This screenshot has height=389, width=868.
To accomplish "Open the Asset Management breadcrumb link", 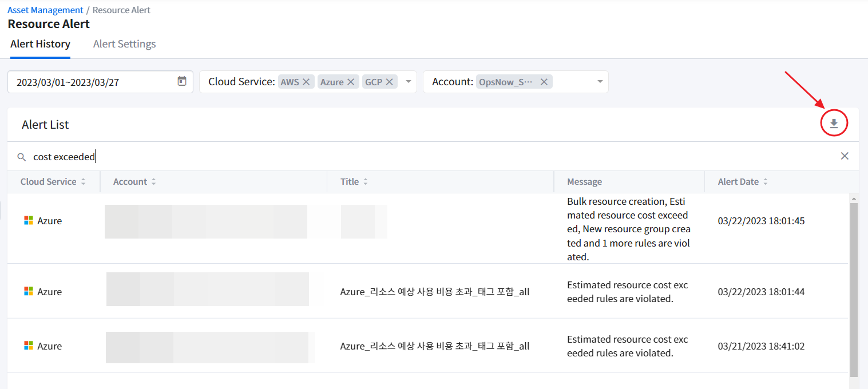I will 45,10.
